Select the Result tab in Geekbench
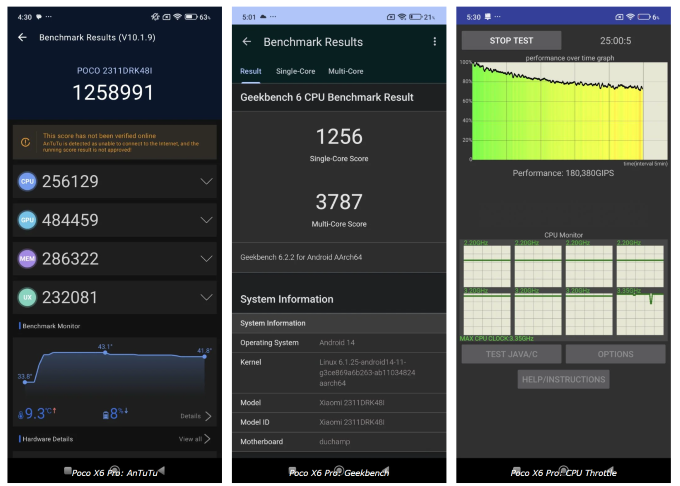Image resolution: width=680 pixels, height=486 pixels. pyautogui.click(x=251, y=71)
